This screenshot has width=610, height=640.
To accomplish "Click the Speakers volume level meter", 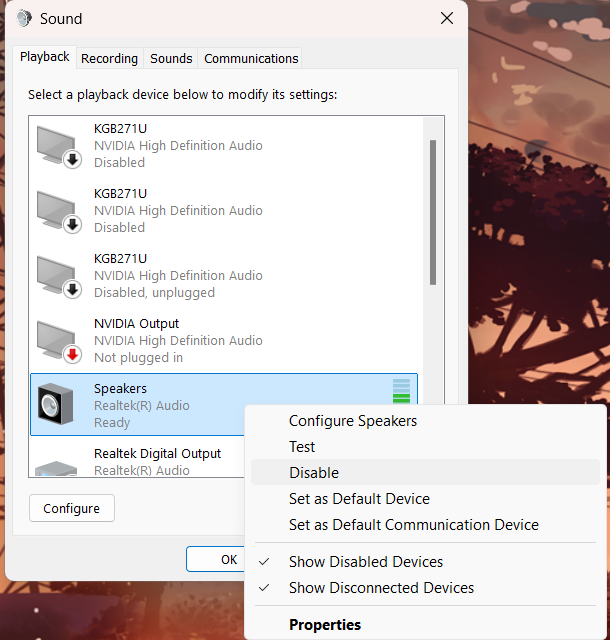I will pyautogui.click(x=401, y=391).
